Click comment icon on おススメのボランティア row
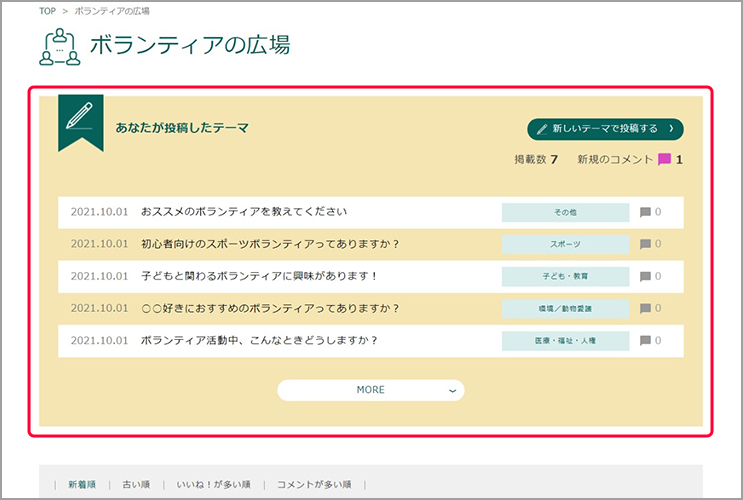Image resolution: width=743 pixels, height=500 pixels. click(x=645, y=212)
